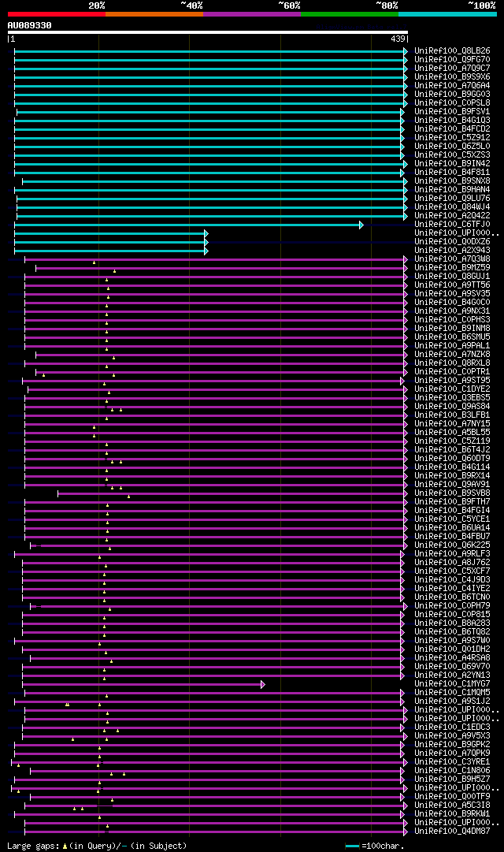Select the UniRef100_C1DYE2 label
The image size is (504, 852).
coord(452,390)
